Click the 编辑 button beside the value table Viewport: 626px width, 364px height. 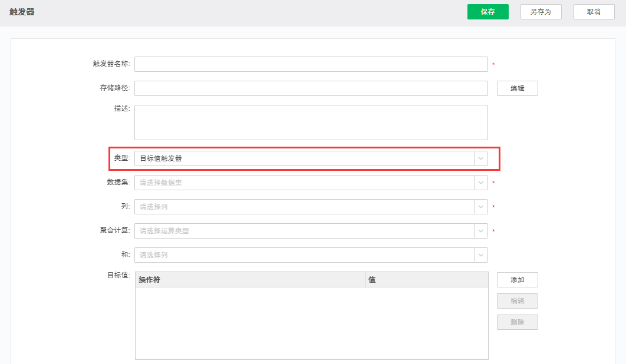pyautogui.click(x=517, y=300)
